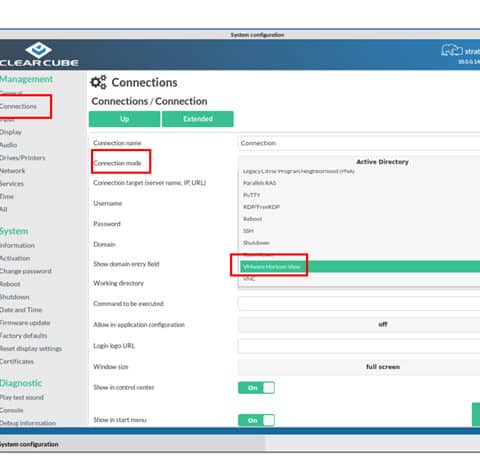Click the Password label
480x472 pixels.
tap(107, 224)
